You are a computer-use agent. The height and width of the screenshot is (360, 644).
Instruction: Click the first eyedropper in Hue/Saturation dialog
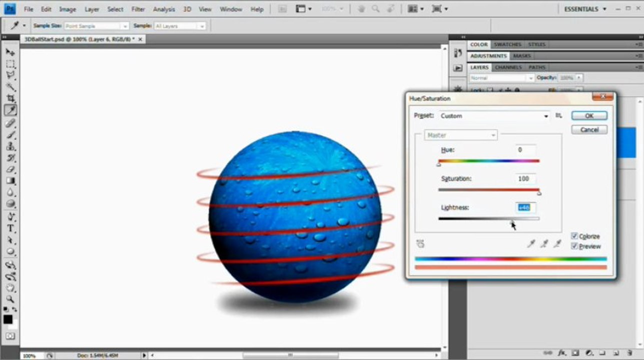pyautogui.click(x=531, y=243)
